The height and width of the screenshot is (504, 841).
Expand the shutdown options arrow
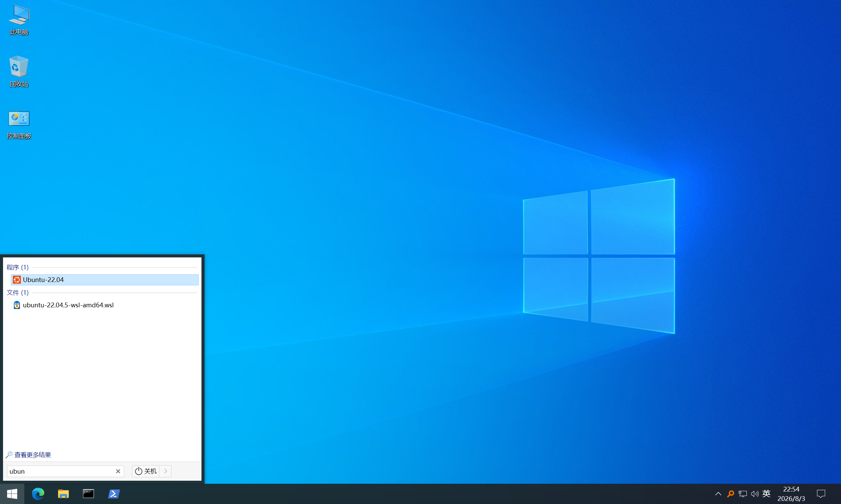[165, 471]
